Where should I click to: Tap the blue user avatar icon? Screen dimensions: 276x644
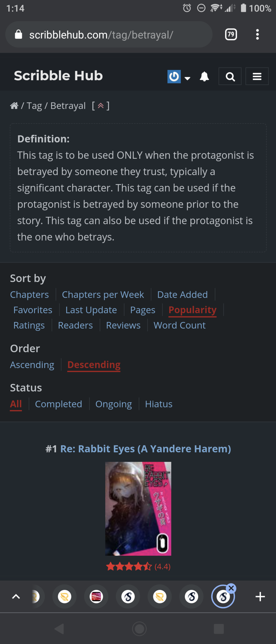tap(174, 76)
